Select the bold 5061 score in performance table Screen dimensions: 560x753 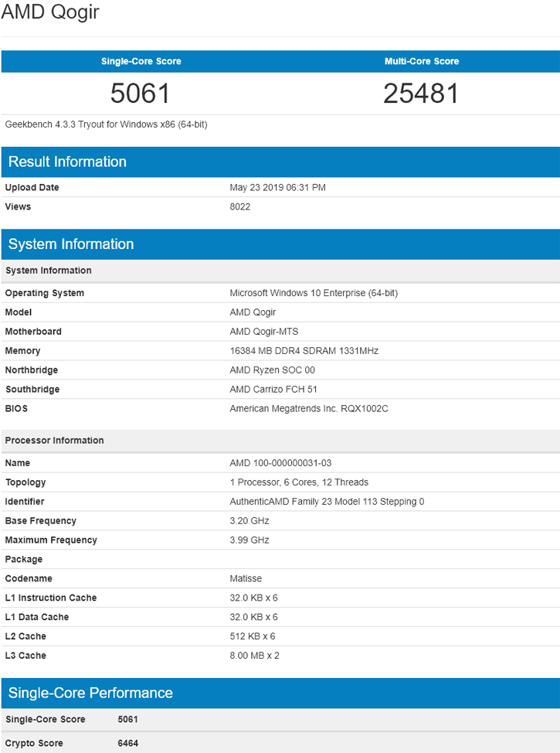127,720
